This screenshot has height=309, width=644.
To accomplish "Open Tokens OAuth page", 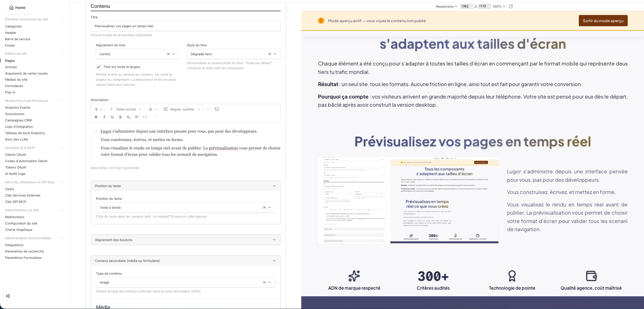I will point(16,167).
